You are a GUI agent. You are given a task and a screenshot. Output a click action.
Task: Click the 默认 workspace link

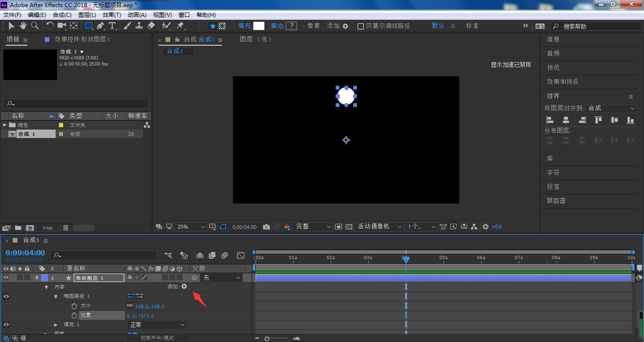point(438,26)
